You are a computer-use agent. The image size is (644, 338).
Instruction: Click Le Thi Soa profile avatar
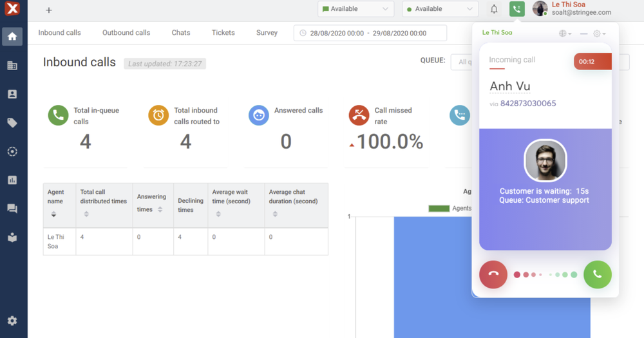click(540, 8)
